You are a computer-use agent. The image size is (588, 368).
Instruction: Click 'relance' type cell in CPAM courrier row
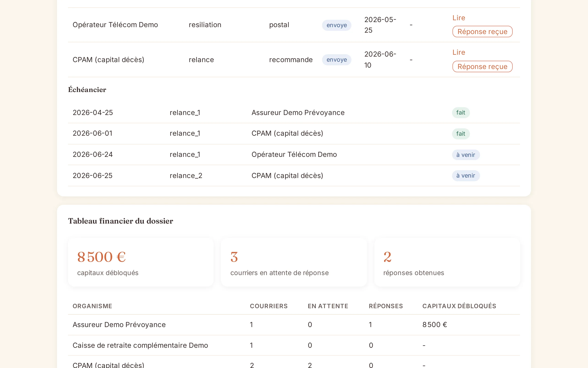(201, 60)
